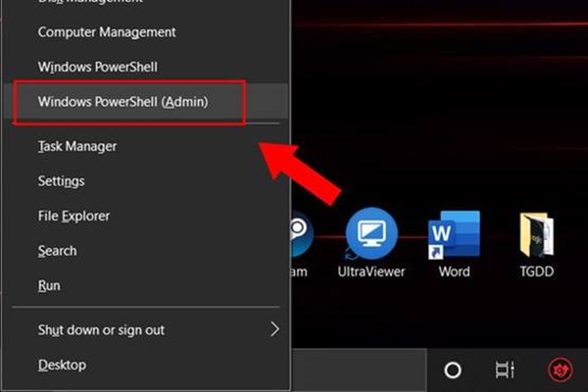Click the taskbar search box

click(x=363, y=370)
